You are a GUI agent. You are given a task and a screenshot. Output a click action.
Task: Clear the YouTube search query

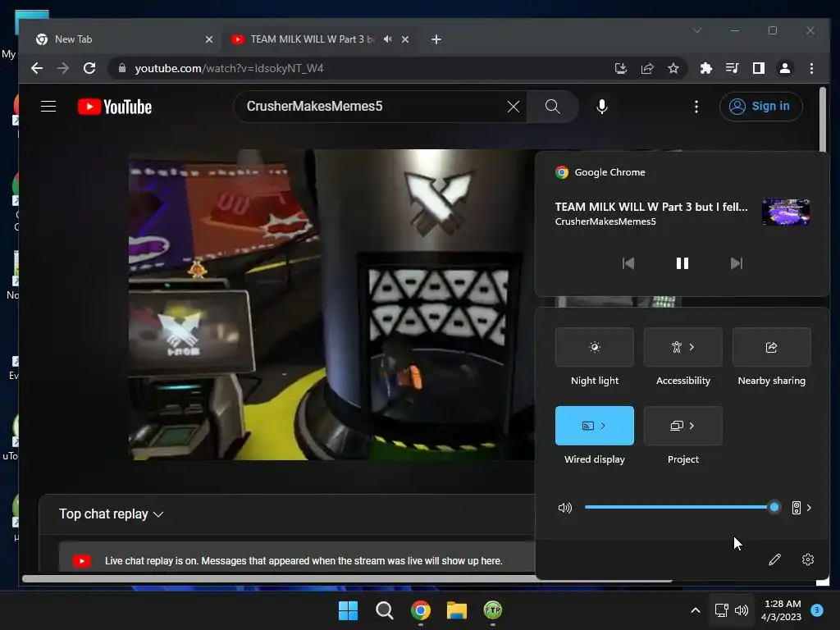click(x=514, y=107)
